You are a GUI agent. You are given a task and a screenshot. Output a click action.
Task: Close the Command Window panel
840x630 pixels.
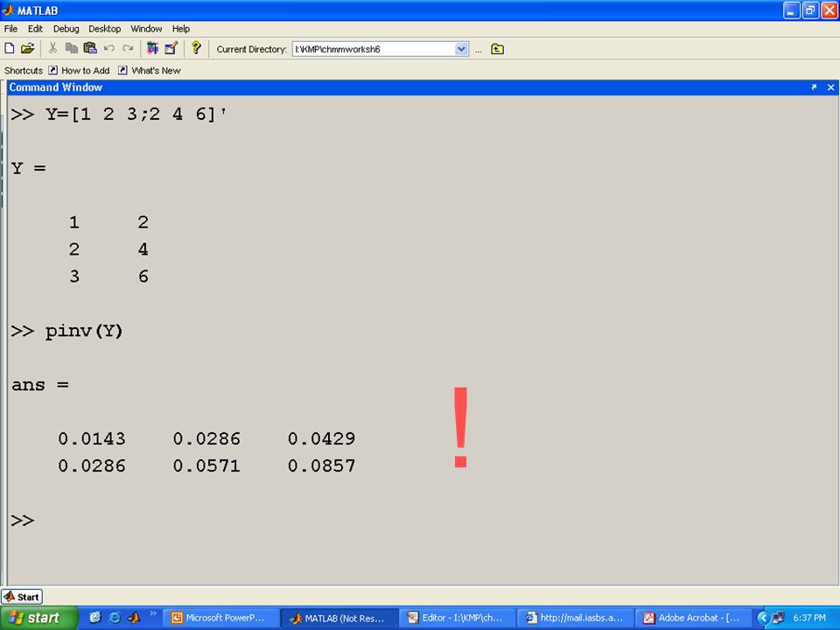click(x=831, y=87)
